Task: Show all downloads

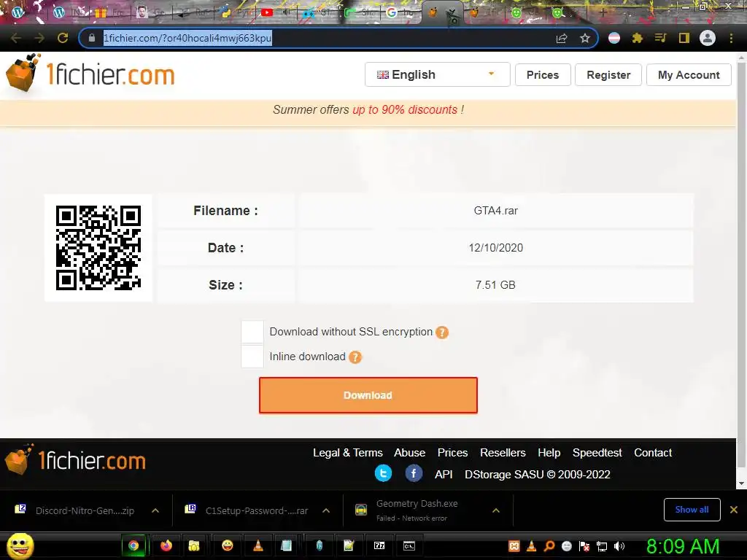Action: 692,510
